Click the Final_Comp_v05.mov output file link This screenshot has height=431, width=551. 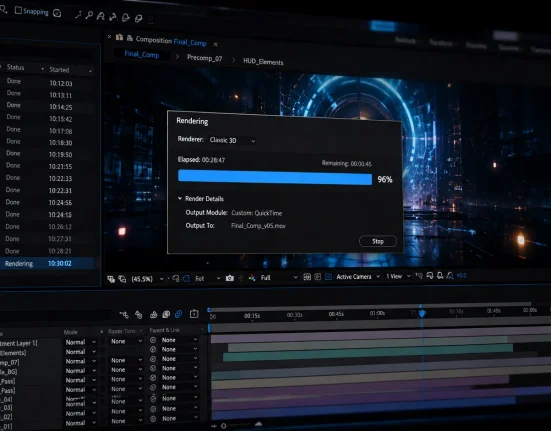pos(258,226)
